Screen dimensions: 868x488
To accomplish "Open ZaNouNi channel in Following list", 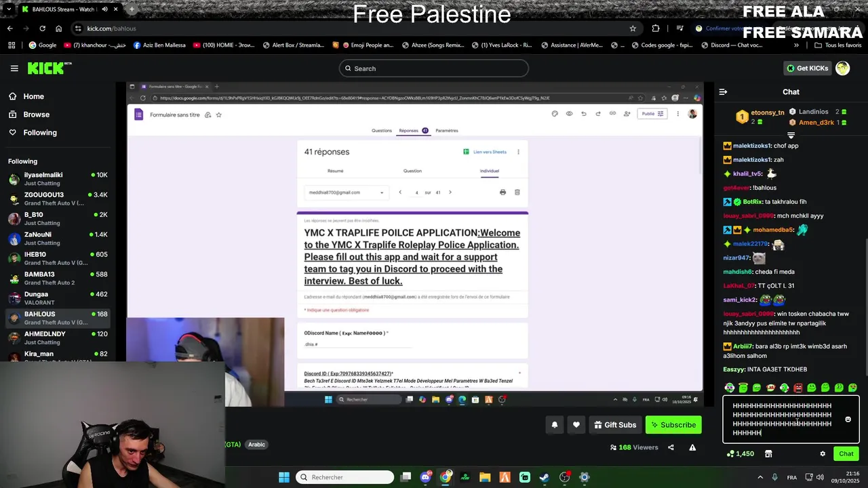I will pos(57,239).
